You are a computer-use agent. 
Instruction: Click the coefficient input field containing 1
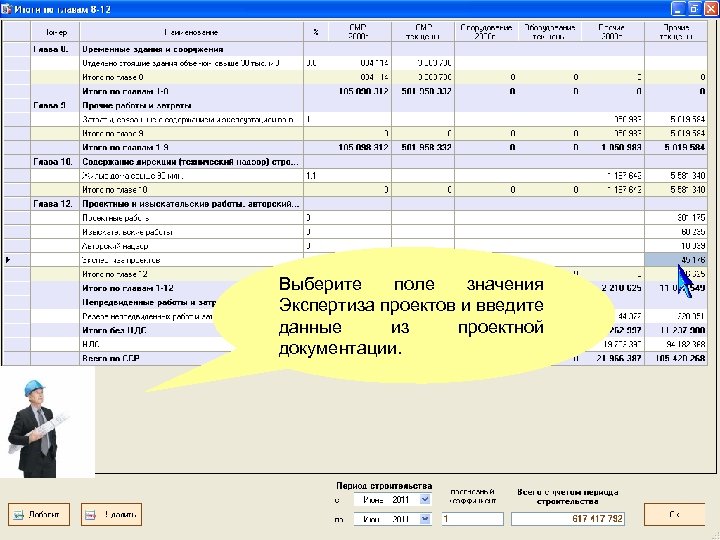pyautogui.click(x=472, y=519)
